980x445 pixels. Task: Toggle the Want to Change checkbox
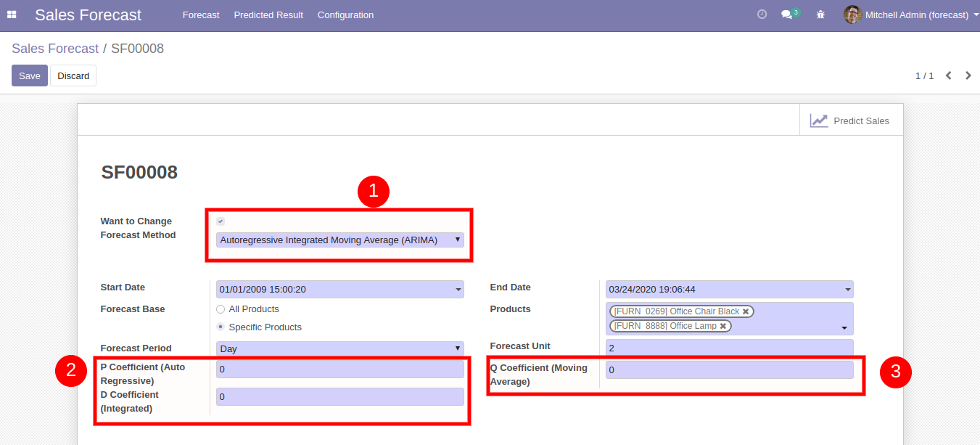(221, 221)
